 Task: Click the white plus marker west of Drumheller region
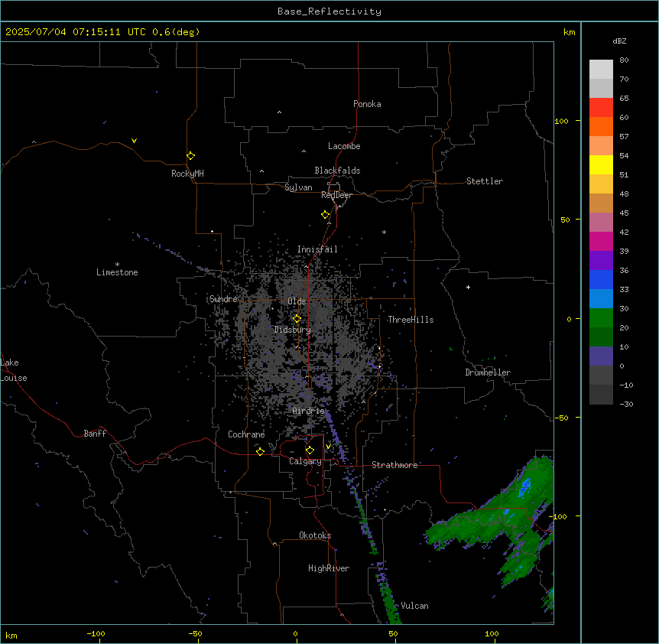click(x=468, y=287)
